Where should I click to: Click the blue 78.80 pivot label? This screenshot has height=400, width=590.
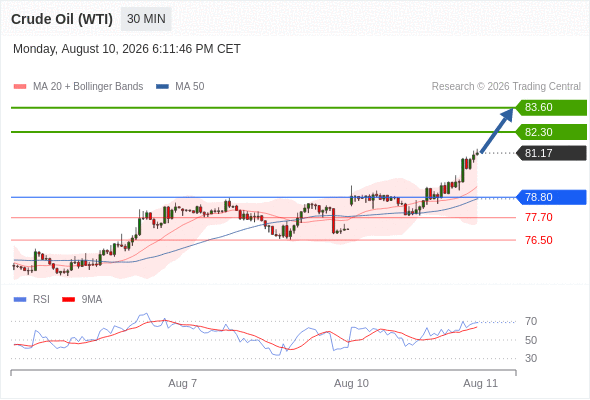pos(551,197)
